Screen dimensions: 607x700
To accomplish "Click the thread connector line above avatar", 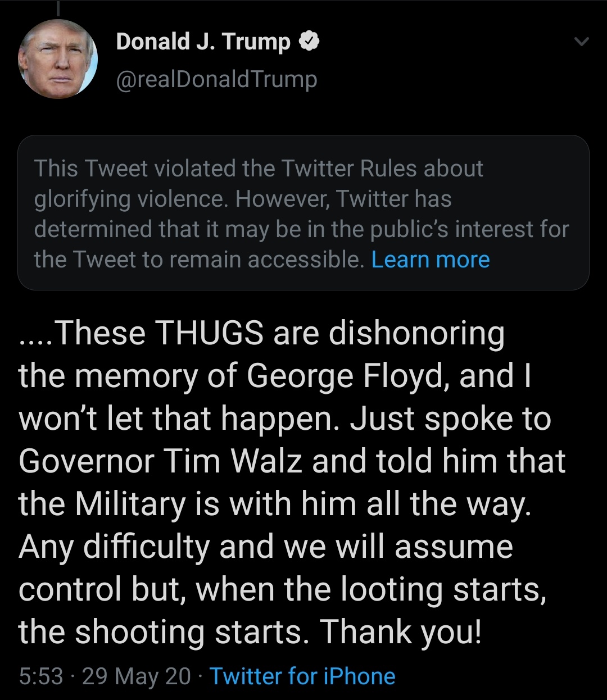I will click(58, 8).
